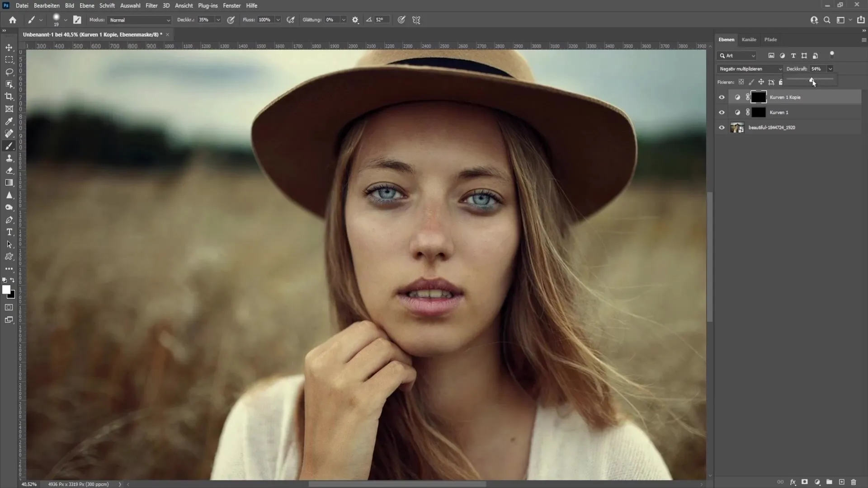Close the Unbenannt-1 document tab
This screenshot has height=488, width=868.
pos(167,34)
